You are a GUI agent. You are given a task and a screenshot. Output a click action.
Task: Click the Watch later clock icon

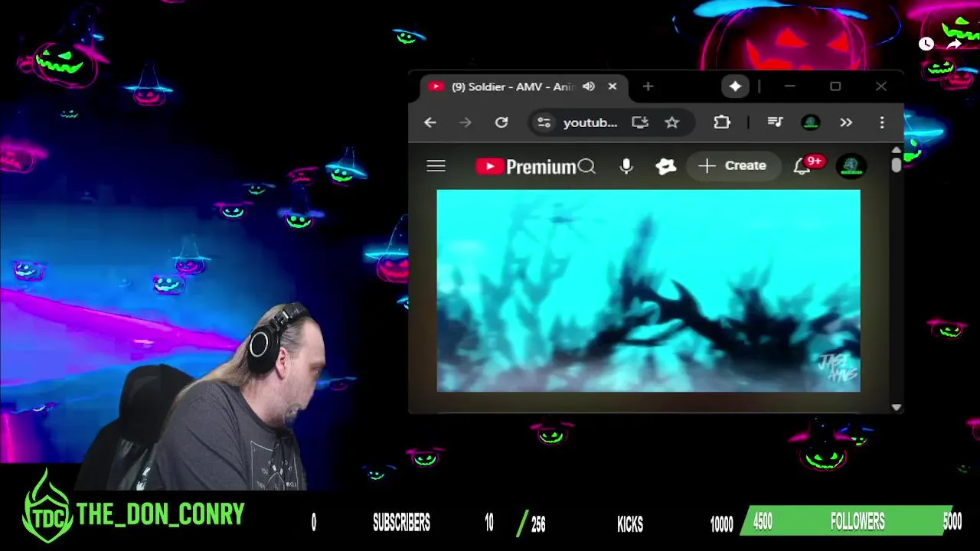[926, 44]
